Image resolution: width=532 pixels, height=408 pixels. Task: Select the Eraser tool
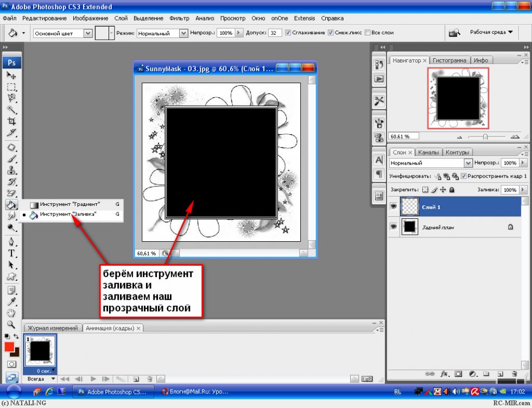(11, 193)
